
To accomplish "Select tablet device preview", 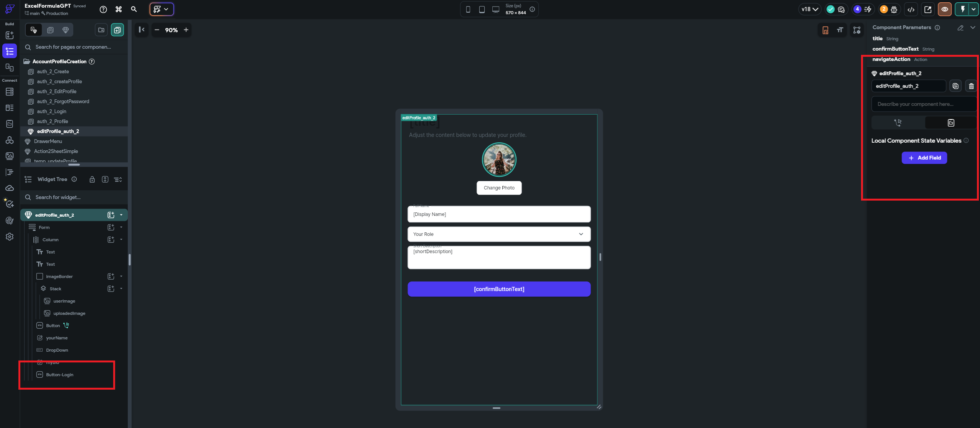I will pyautogui.click(x=482, y=10).
